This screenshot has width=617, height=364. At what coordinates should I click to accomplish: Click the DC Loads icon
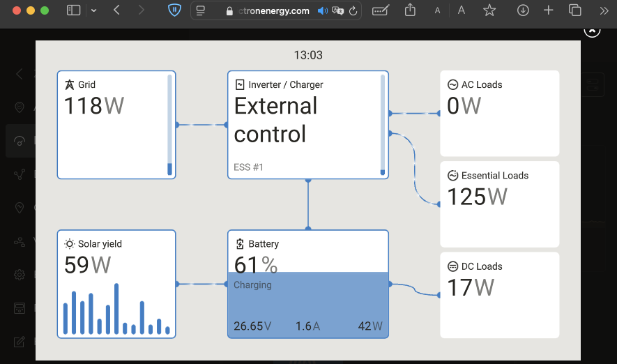pos(452,266)
